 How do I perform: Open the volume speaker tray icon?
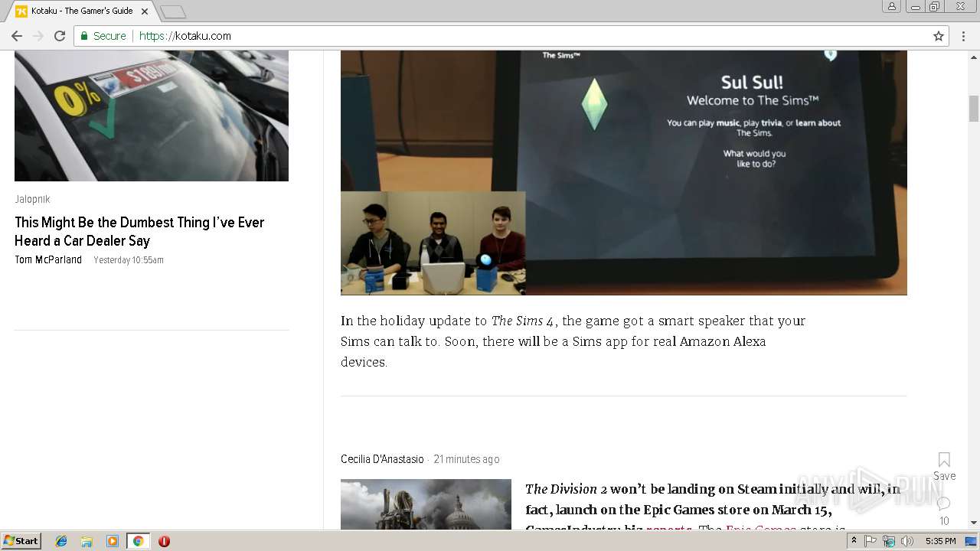[x=907, y=541]
